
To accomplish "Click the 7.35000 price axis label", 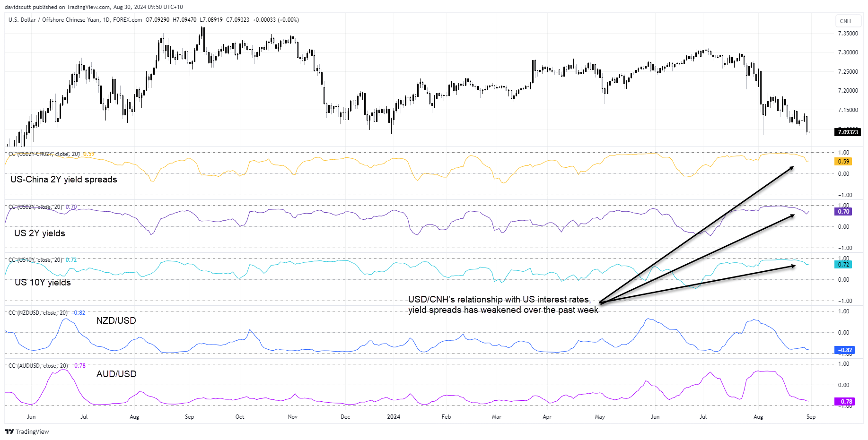I will pyautogui.click(x=848, y=34).
